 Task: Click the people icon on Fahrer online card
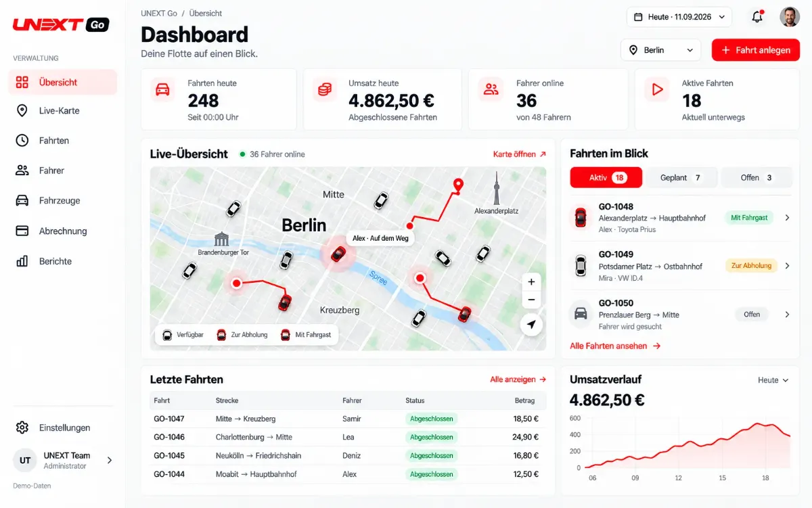click(491, 89)
